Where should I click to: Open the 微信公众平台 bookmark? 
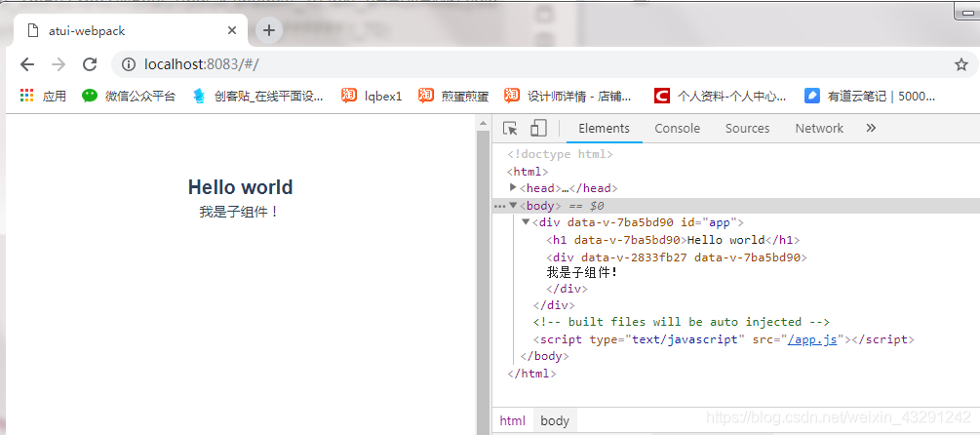click(129, 96)
